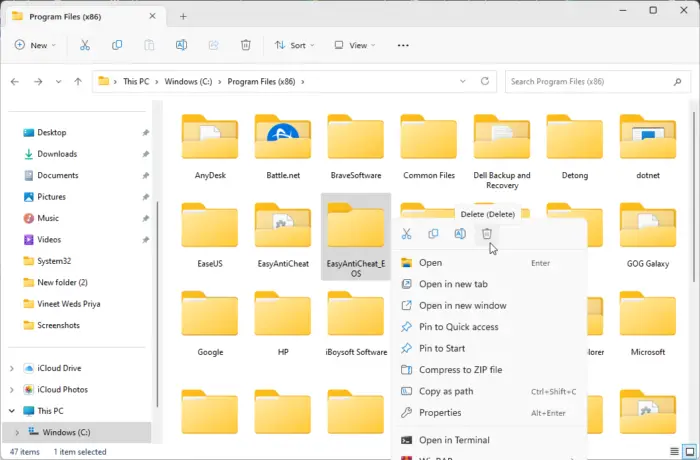Select the EaseUS folder
The image size is (700, 460).
click(210, 236)
